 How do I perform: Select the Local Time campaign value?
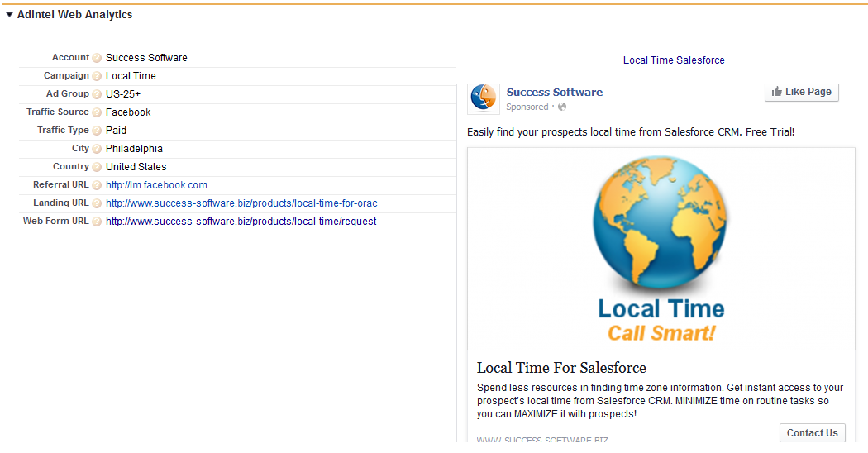click(x=131, y=76)
